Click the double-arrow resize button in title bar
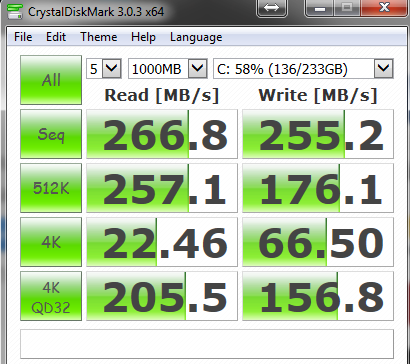This screenshot has height=364, width=410. click(271, 7)
